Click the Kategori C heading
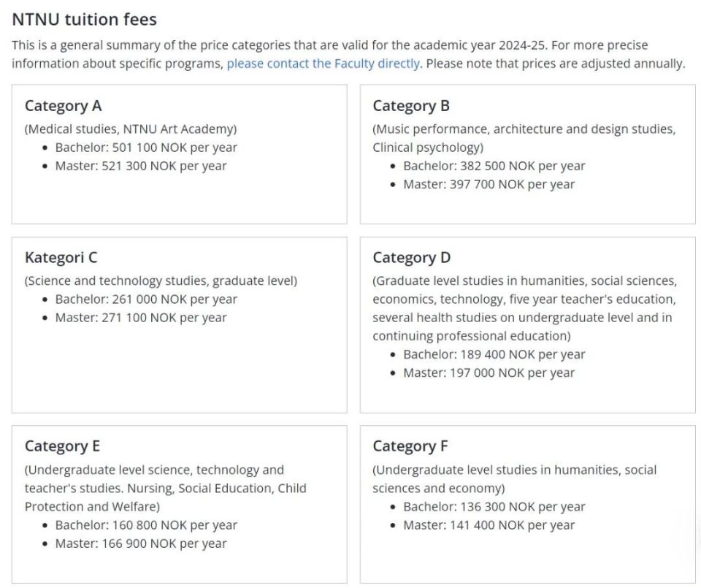Viewport: 701px width, 588px height. coord(61,258)
